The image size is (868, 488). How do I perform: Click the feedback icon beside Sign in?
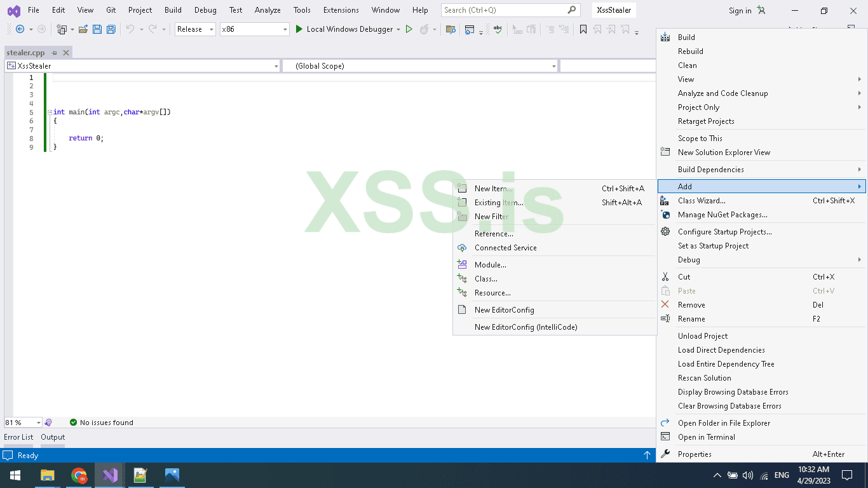[761, 10]
